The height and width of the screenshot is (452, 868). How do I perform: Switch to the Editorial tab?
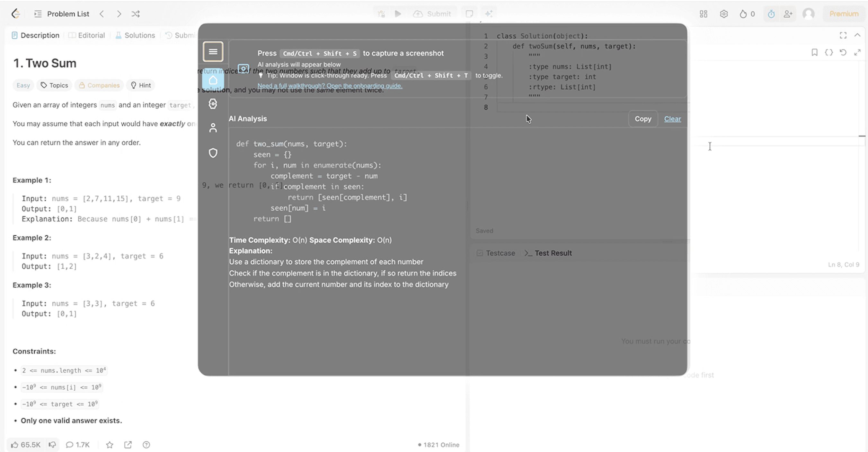coord(87,35)
